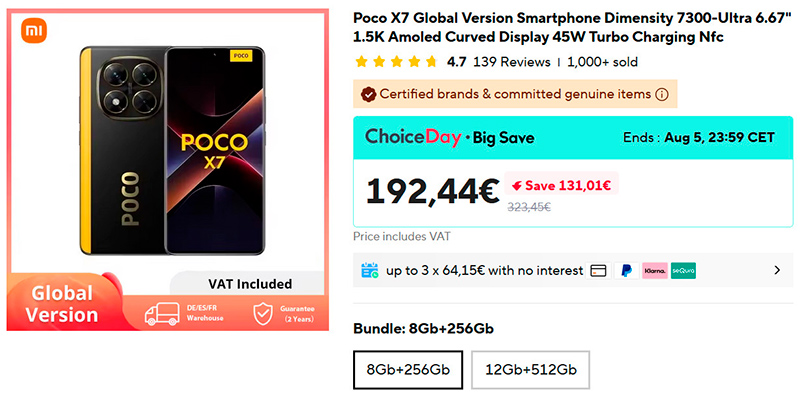Select the 8Gb+256Gb bundle option
The image size is (800, 398).
pos(408,369)
